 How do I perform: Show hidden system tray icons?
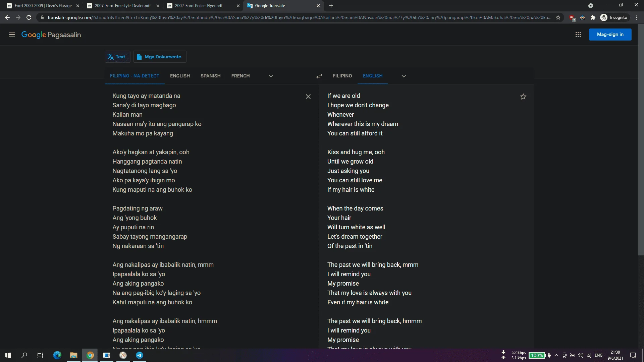tap(556, 355)
